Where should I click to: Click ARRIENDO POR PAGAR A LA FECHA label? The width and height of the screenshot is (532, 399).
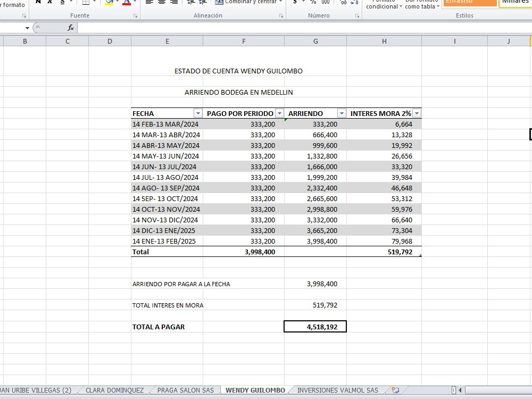tap(181, 284)
